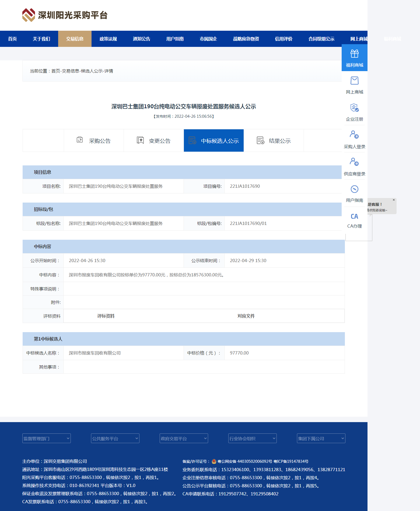
Task: Click the 对应文件 column header
Action: click(246, 316)
